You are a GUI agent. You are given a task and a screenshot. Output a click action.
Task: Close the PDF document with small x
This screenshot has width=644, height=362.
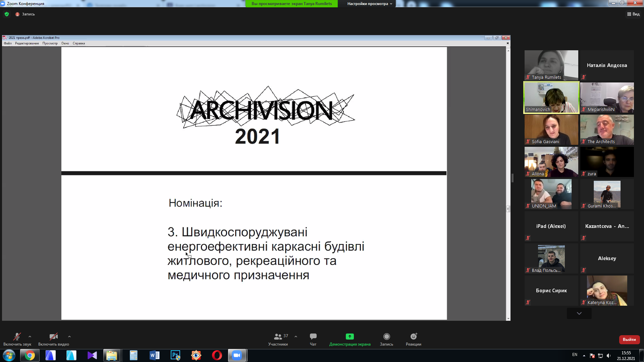click(507, 43)
